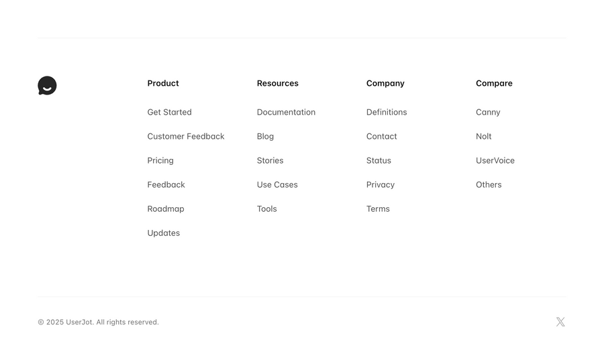
Task: Select Others under Compare
Action: click(x=489, y=184)
